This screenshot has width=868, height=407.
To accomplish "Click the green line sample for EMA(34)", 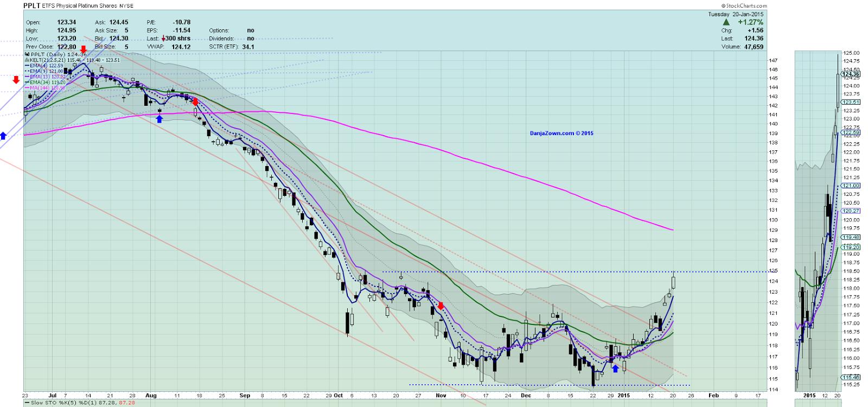I will (27, 82).
